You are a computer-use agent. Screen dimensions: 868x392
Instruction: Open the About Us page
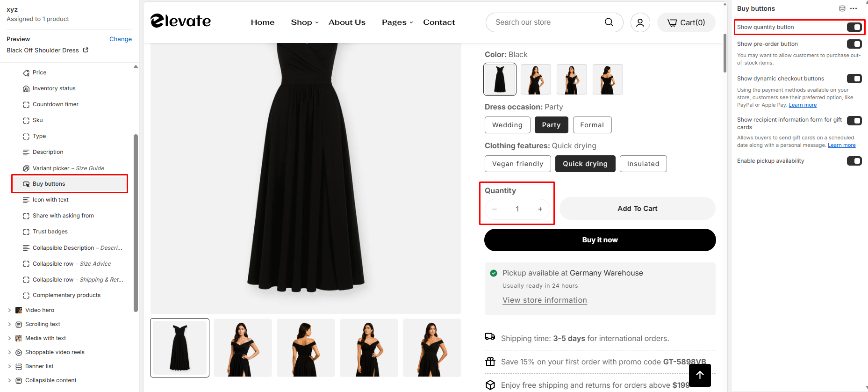pos(347,22)
